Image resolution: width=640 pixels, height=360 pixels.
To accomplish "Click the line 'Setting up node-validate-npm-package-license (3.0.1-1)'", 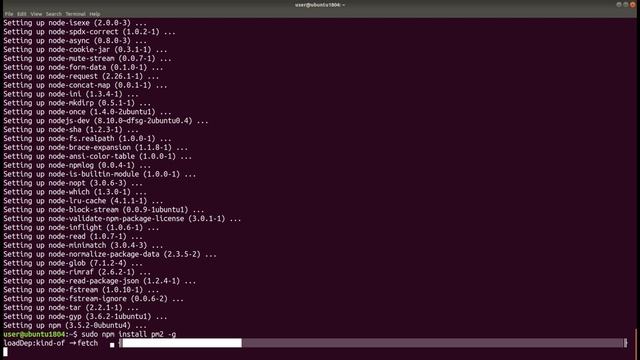I will (122, 218).
